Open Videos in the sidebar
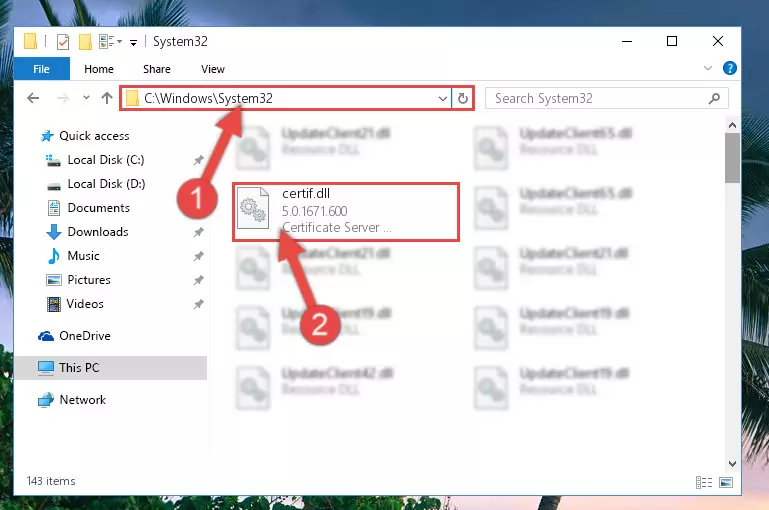 click(x=85, y=304)
